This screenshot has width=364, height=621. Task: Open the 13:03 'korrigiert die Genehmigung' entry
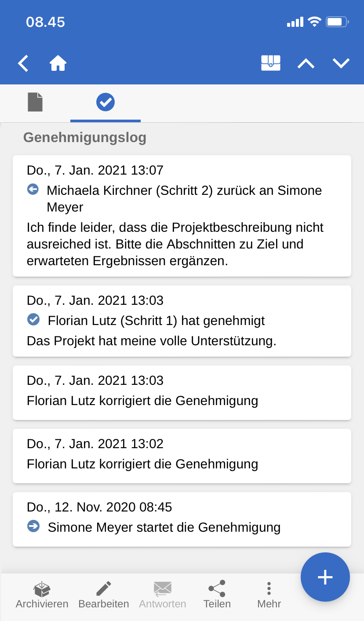pos(182,392)
